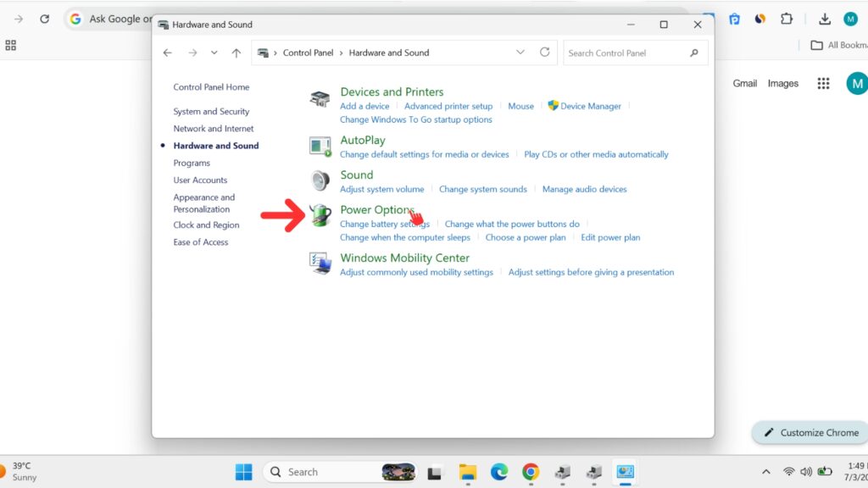
Task: Expand address bar history dropdown
Action: point(520,52)
